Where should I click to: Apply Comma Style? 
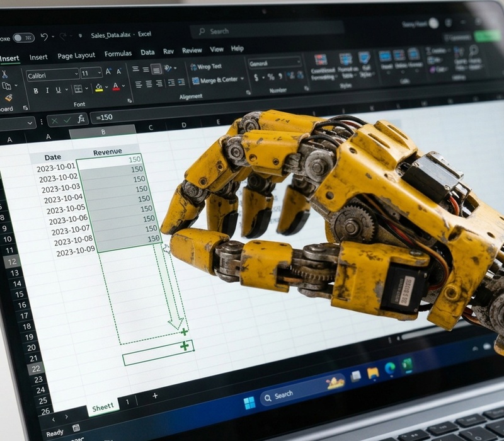tap(280, 76)
